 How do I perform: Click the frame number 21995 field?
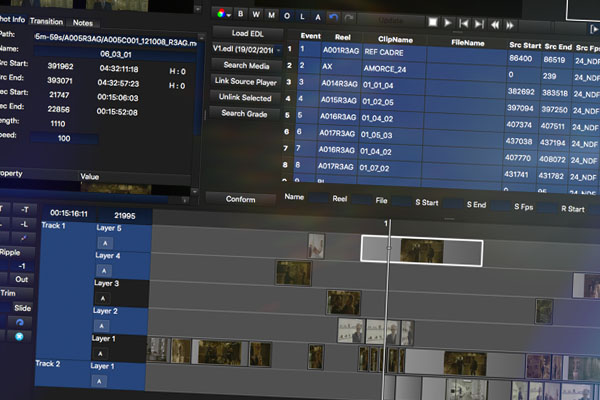[x=125, y=216]
